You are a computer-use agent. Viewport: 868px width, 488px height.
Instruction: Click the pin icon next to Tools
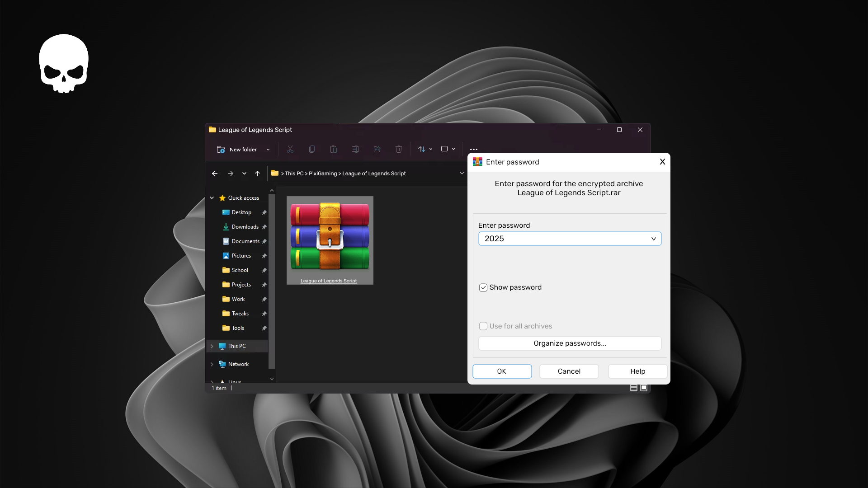(x=264, y=328)
